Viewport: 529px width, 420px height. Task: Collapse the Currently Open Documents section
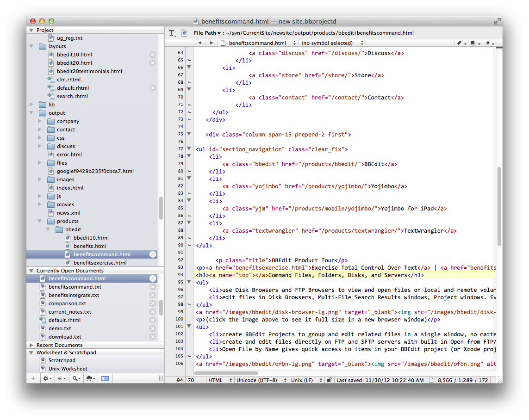point(31,271)
